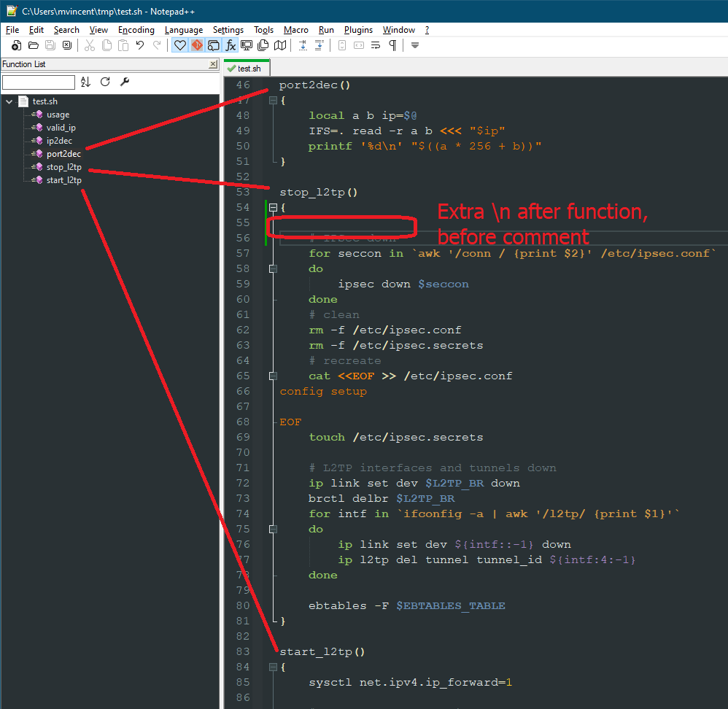Screen dimensions: 728x709
Task: Select stop_l2tp in the Function List
Action: (x=63, y=167)
